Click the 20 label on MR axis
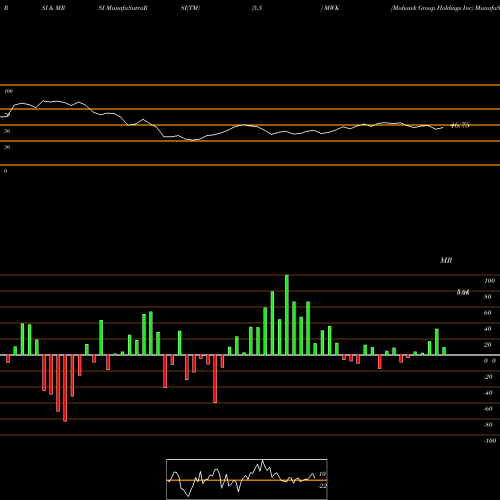The height and width of the screenshot is (500, 500). pyautogui.click(x=488, y=345)
